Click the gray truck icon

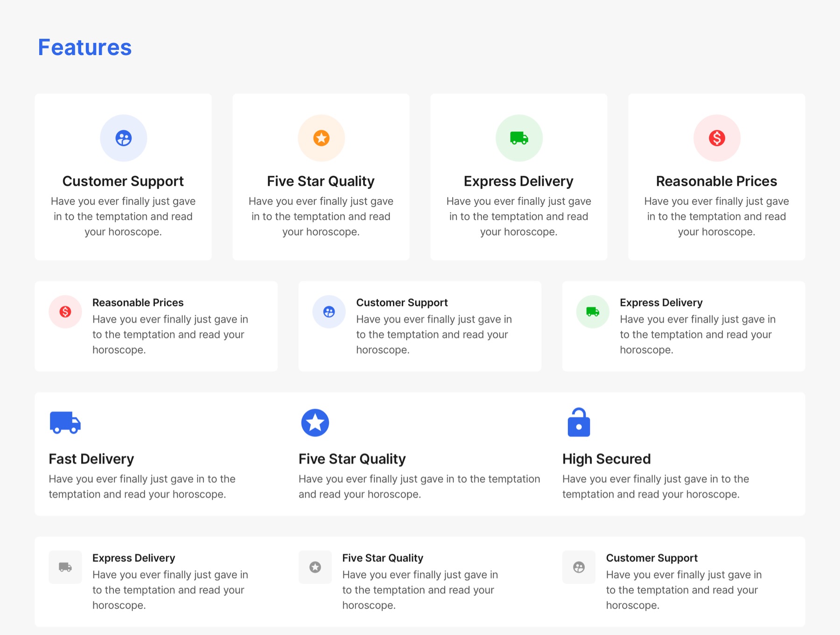coord(65,567)
